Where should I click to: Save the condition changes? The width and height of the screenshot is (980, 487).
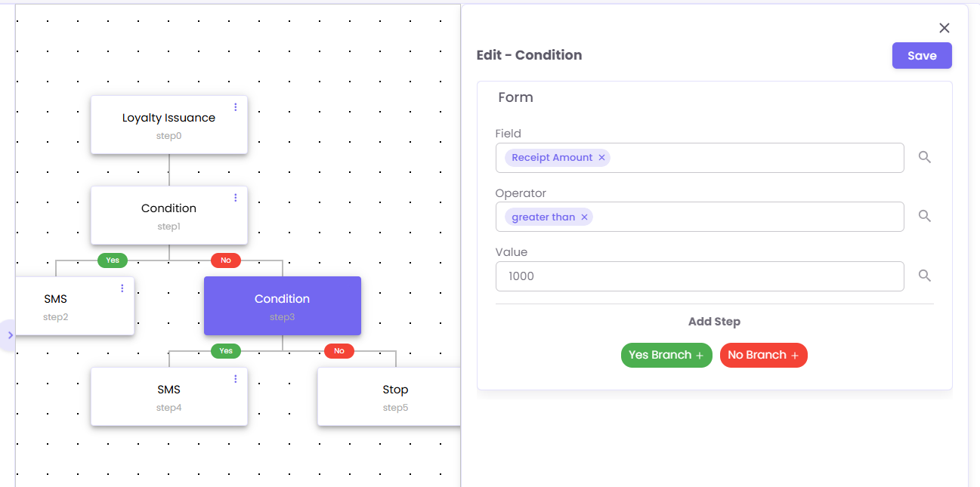(x=921, y=56)
